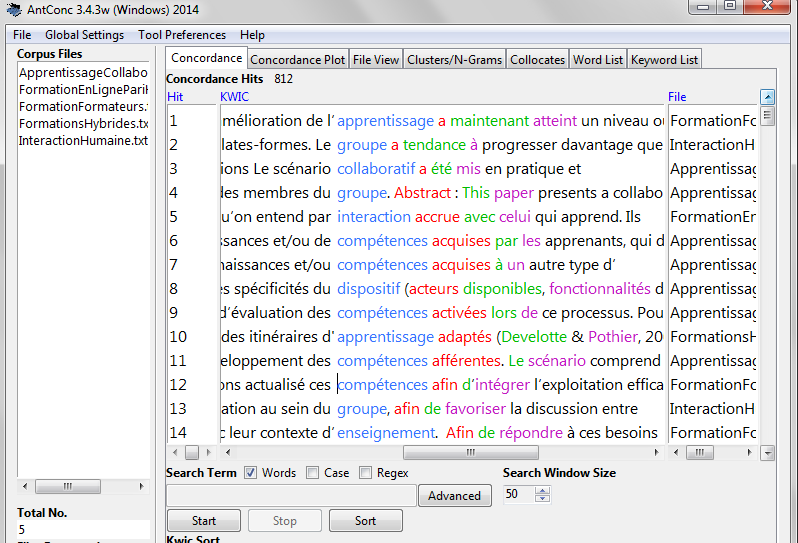Click left arrow of File column scrollbar

tap(675, 452)
